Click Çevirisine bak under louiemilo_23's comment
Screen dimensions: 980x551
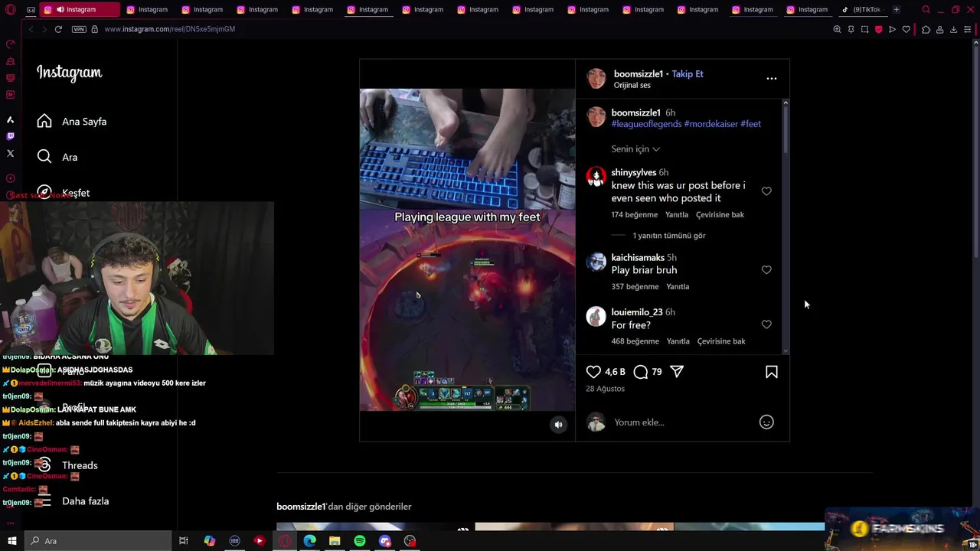pos(721,341)
